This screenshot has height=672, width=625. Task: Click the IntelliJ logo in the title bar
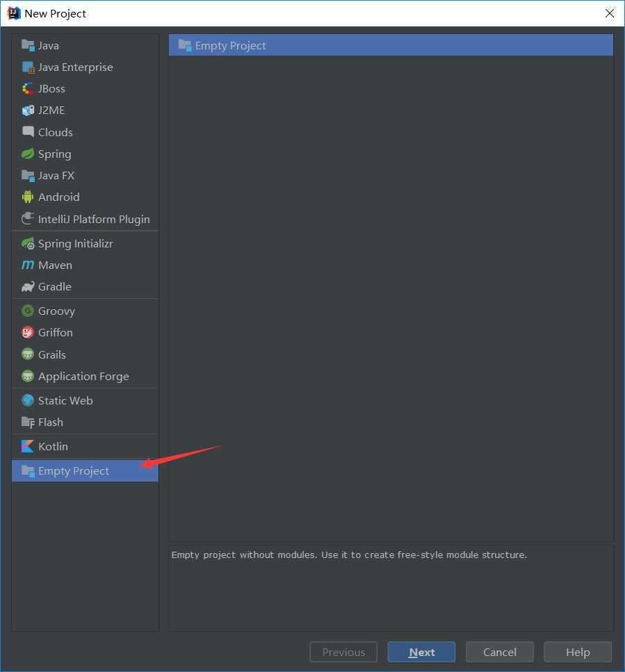14,13
